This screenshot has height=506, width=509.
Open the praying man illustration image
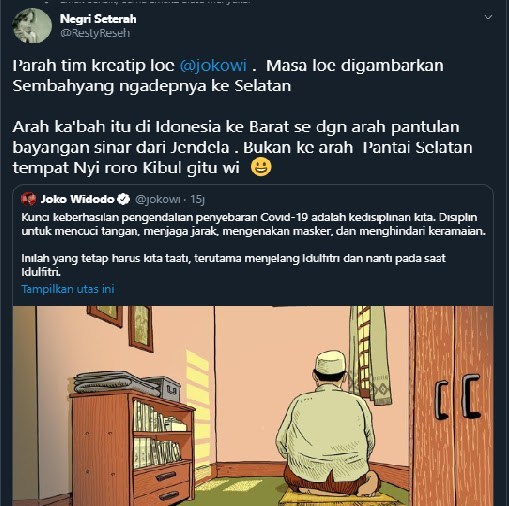click(253, 406)
